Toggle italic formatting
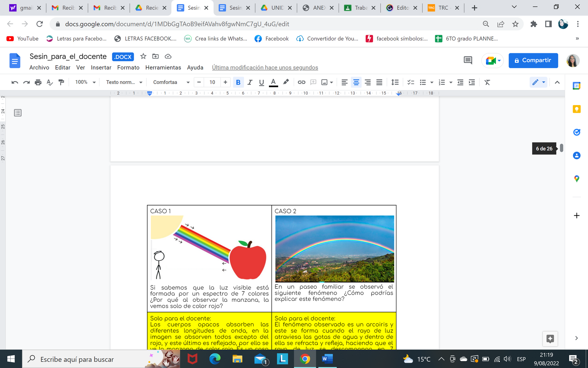 coord(250,82)
